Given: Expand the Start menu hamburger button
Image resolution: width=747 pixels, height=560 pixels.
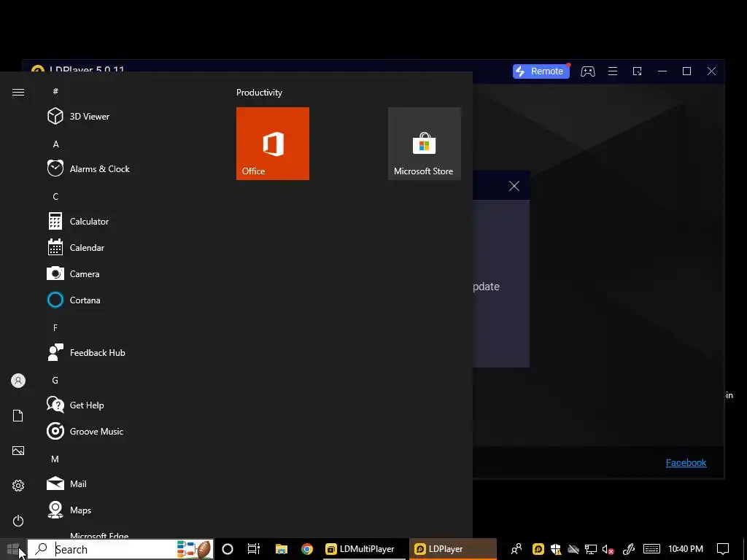Looking at the screenshot, I should click(x=18, y=93).
